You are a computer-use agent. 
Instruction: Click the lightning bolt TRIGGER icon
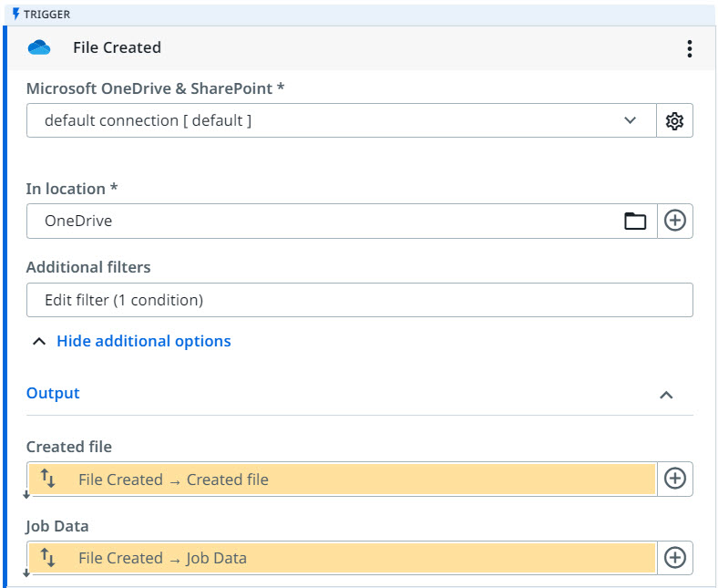[x=15, y=15]
